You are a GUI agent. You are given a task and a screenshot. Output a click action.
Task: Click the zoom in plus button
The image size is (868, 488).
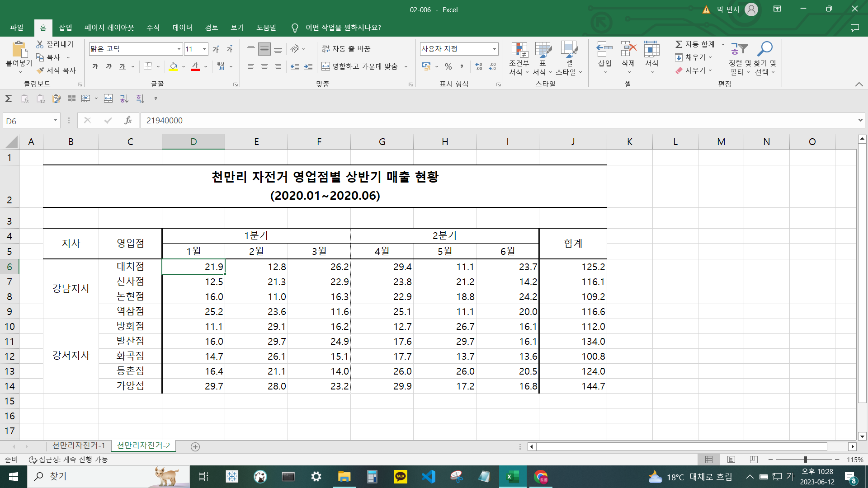pos(837,460)
